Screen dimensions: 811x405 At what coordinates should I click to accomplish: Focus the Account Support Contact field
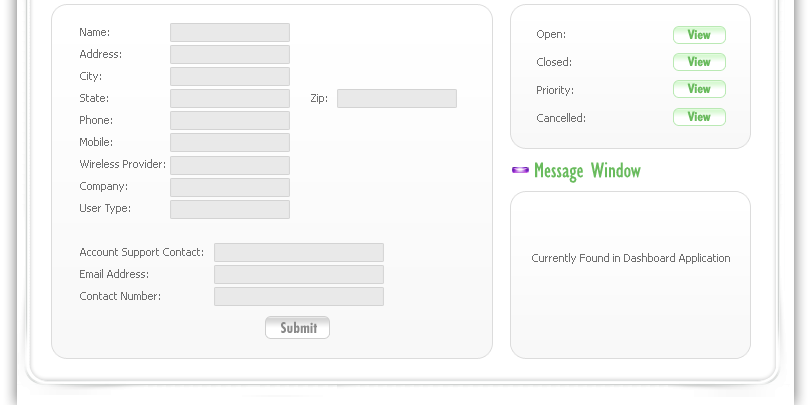(299, 252)
